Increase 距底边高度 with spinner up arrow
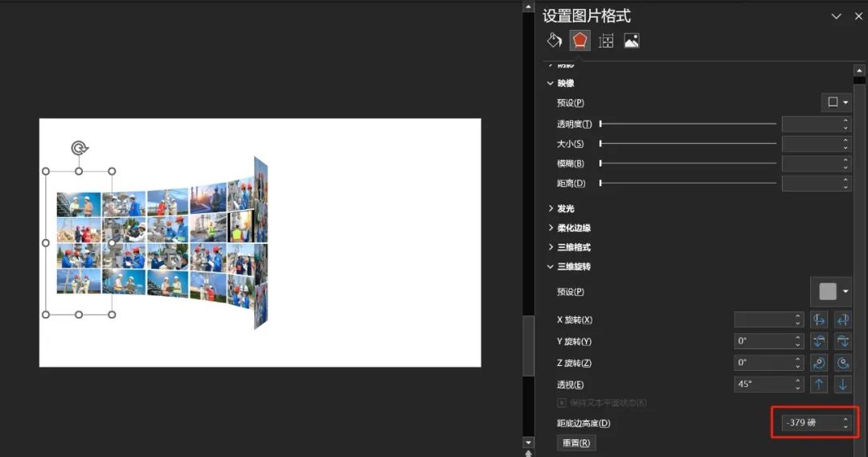868x457 pixels. 845,419
